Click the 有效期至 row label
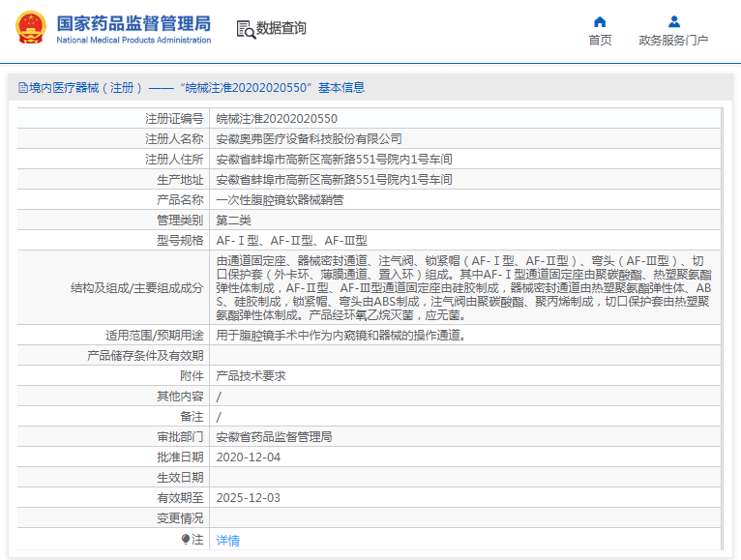The height and width of the screenshot is (560, 741). [180, 498]
